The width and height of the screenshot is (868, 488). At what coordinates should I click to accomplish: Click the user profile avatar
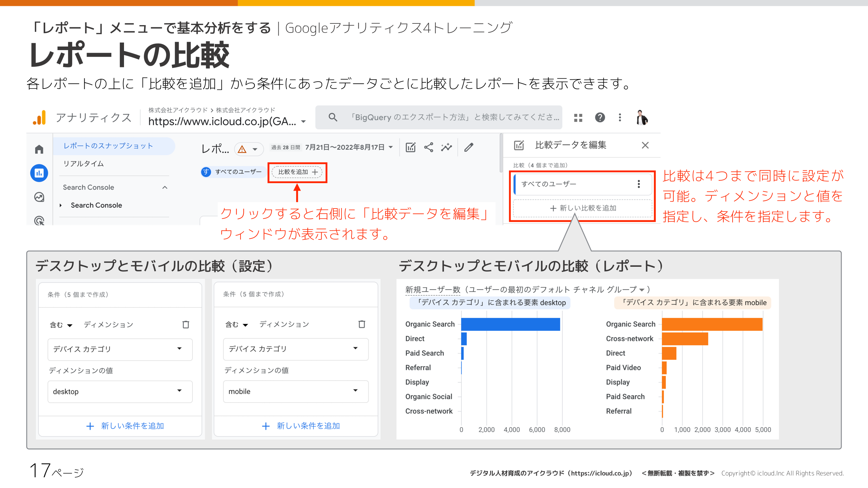point(641,117)
